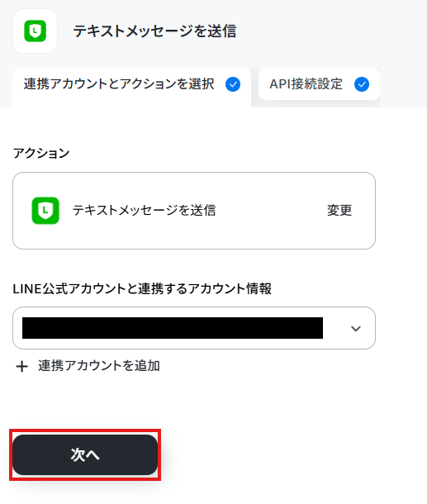Image resolution: width=427 pixels, height=504 pixels.
Task: Click the テキストメッセージを送信 text in the action card
Action: (x=144, y=211)
